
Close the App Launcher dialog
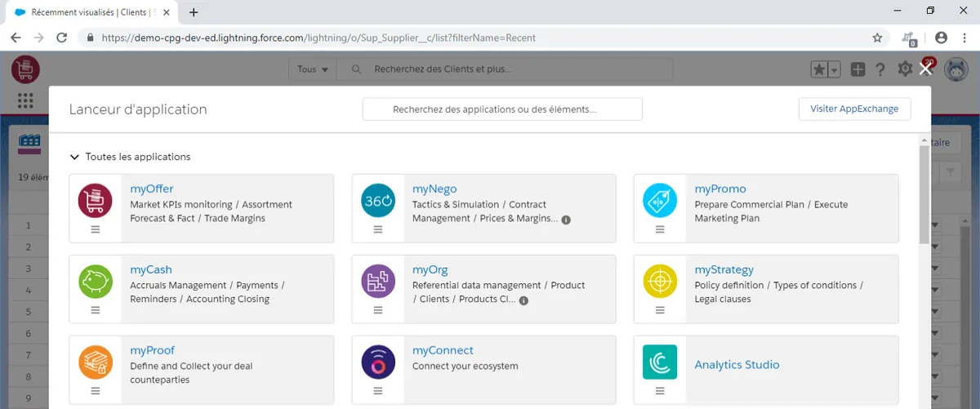(x=925, y=69)
